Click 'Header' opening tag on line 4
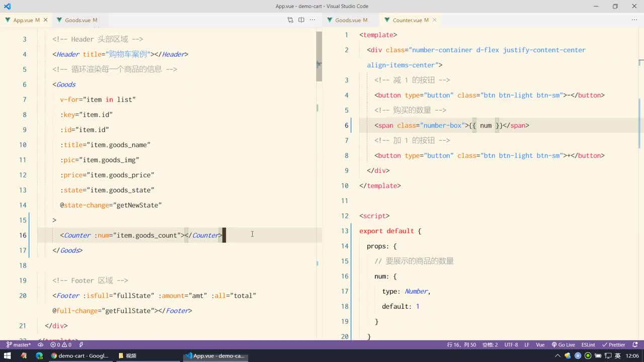 [x=67, y=54]
